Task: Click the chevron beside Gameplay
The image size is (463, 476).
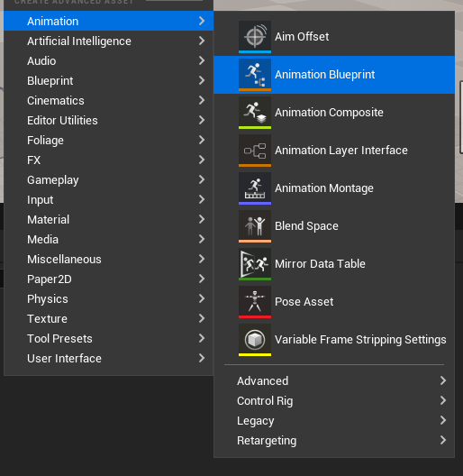Action: click(x=202, y=179)
